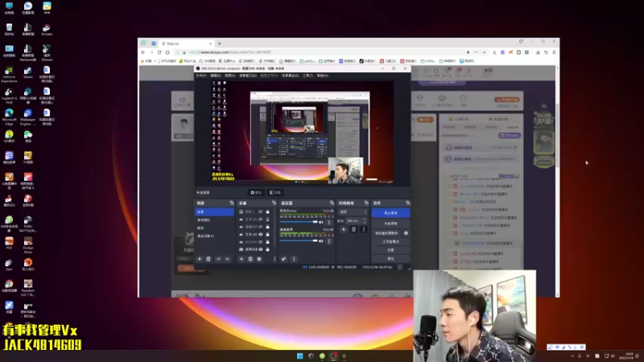Mute the 麦克风/Aux channel speaker icon
Viewport: 644px width, 362px height.
point(321,222)
